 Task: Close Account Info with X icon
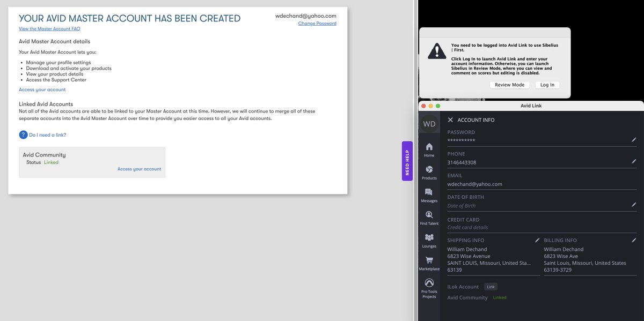[x=450, y=120]
